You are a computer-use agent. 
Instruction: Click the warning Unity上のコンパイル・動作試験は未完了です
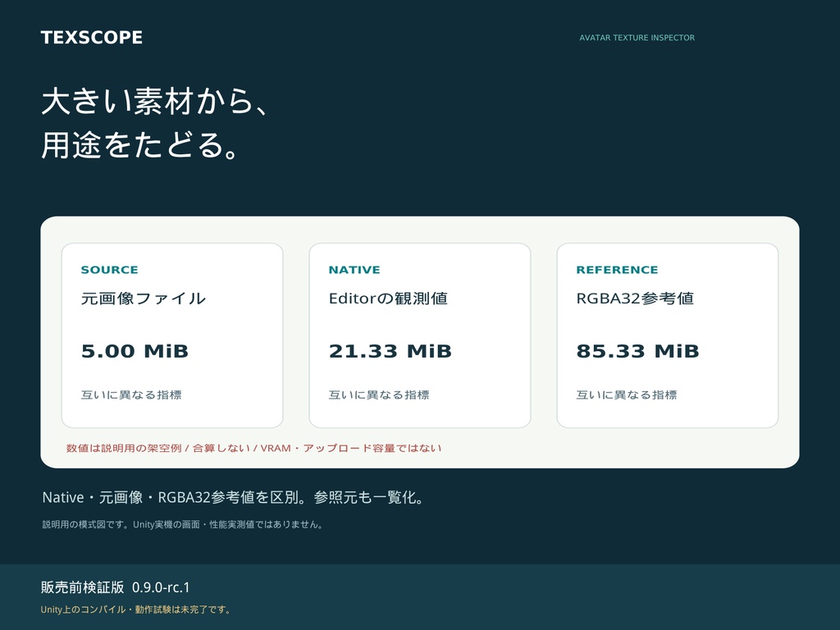pos(135,609)
